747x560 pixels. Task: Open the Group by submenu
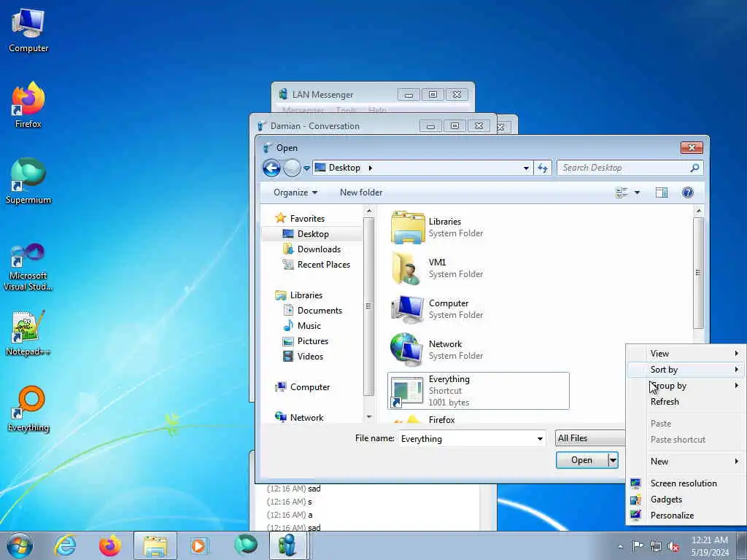coord(686,386)
